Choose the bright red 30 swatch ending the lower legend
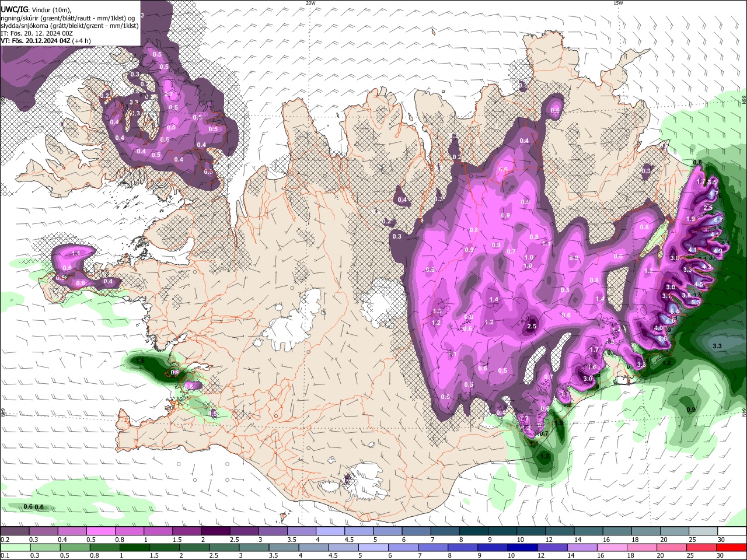 (731, 547)
